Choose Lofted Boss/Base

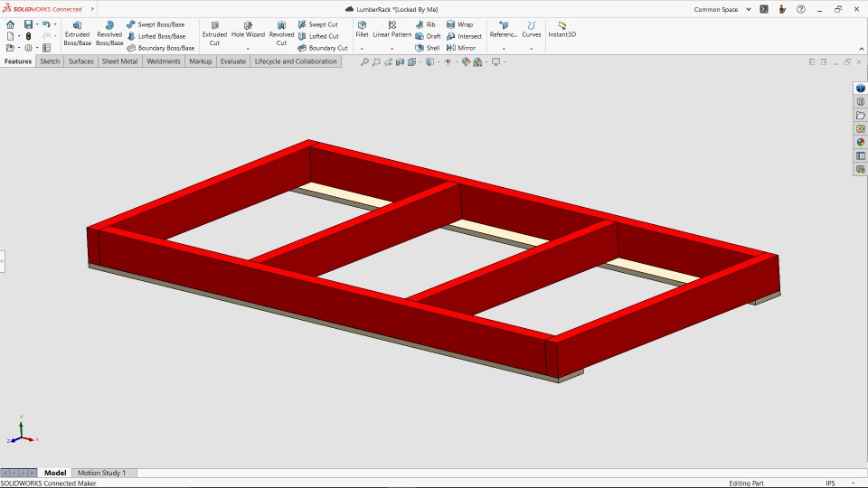[156, 36]
